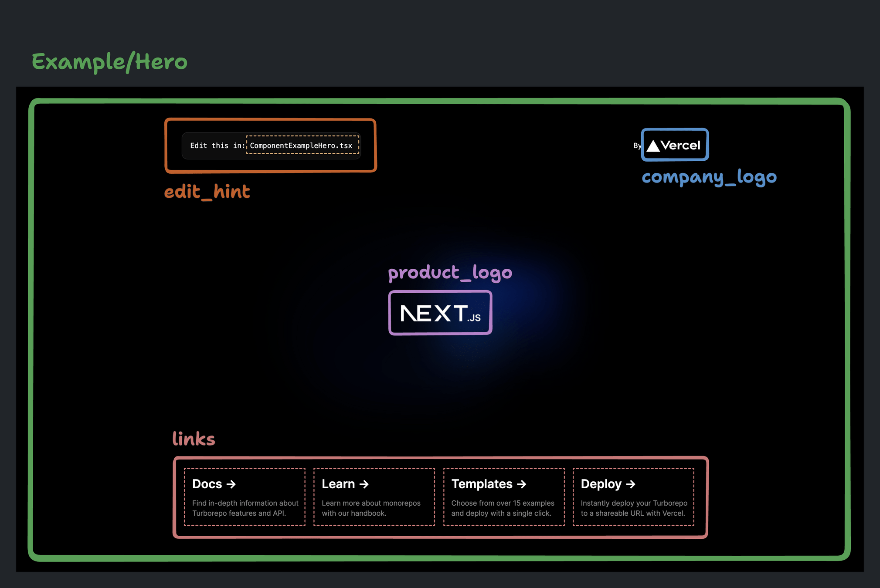Open the Learn link card

click(x=374, y=497)
